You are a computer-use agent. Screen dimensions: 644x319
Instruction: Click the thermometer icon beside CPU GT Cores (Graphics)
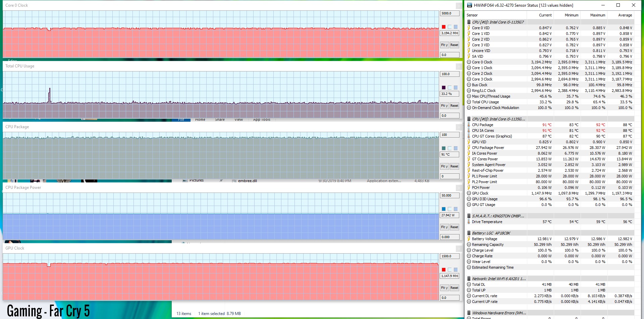(x=469, y=136)
